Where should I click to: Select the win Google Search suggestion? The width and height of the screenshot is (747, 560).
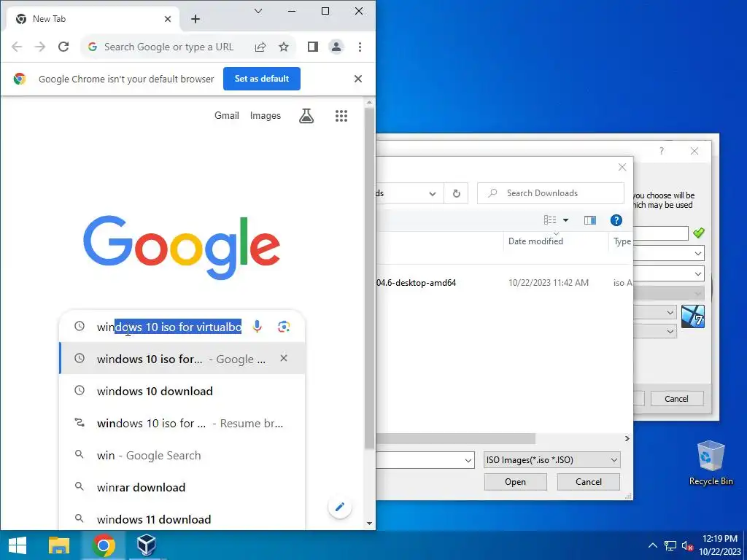point(182,455)
